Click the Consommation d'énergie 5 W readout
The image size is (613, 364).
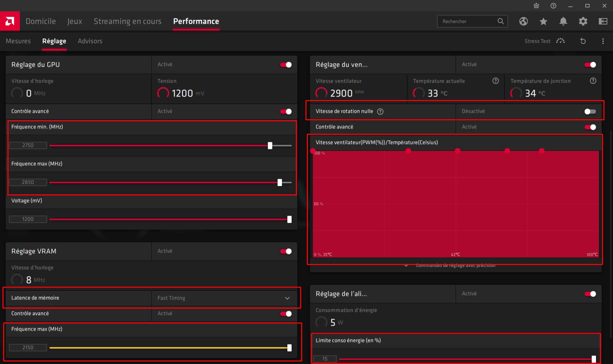click(x=330, y=322)
